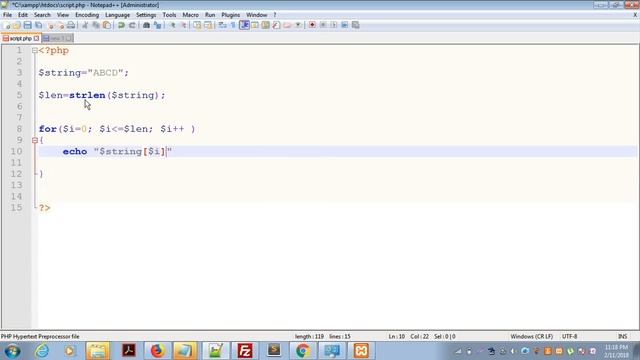Open the Search menu
The image size is (640, 360).
(42, 15)
